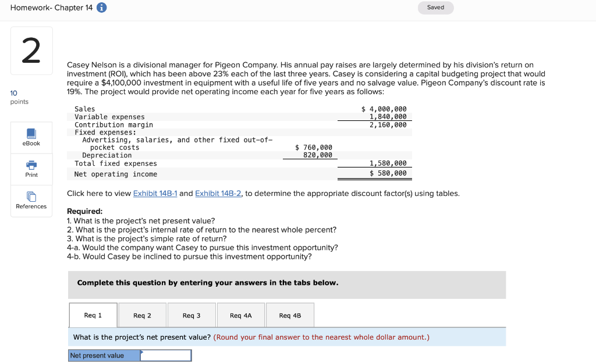The height and width of the screenshot is (364, 596).
Task: Open the eBook resource
Action: point(31,138)
